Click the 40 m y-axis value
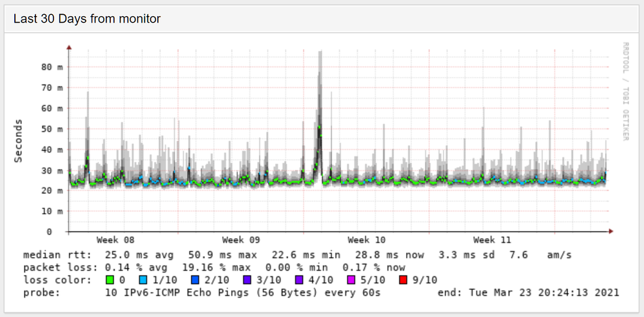 click(x=52, y=150)
